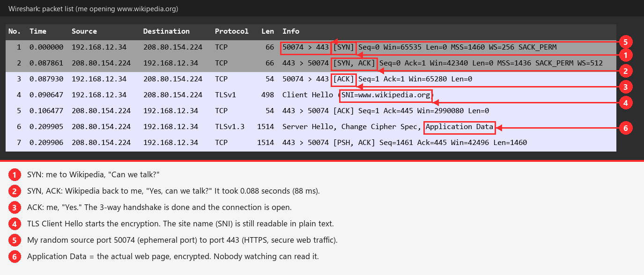Select packet number 3 in the No. column

click(x=19, y=79)
